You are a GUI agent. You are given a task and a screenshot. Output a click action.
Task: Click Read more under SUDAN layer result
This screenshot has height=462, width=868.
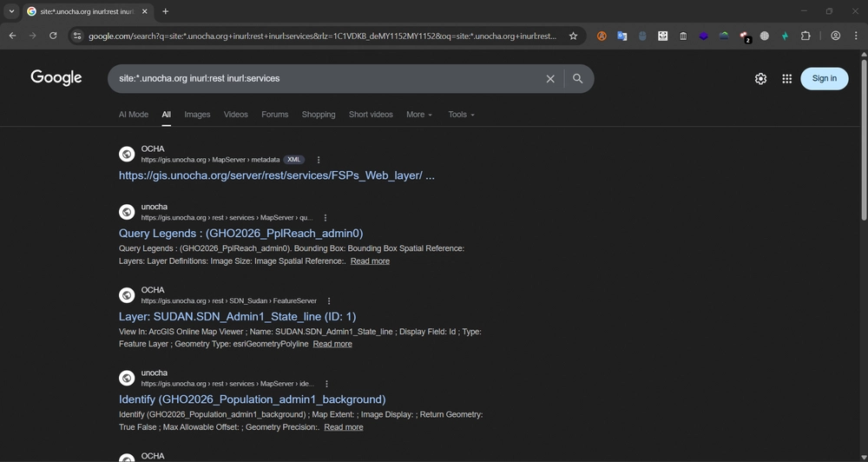coord(332,344)
